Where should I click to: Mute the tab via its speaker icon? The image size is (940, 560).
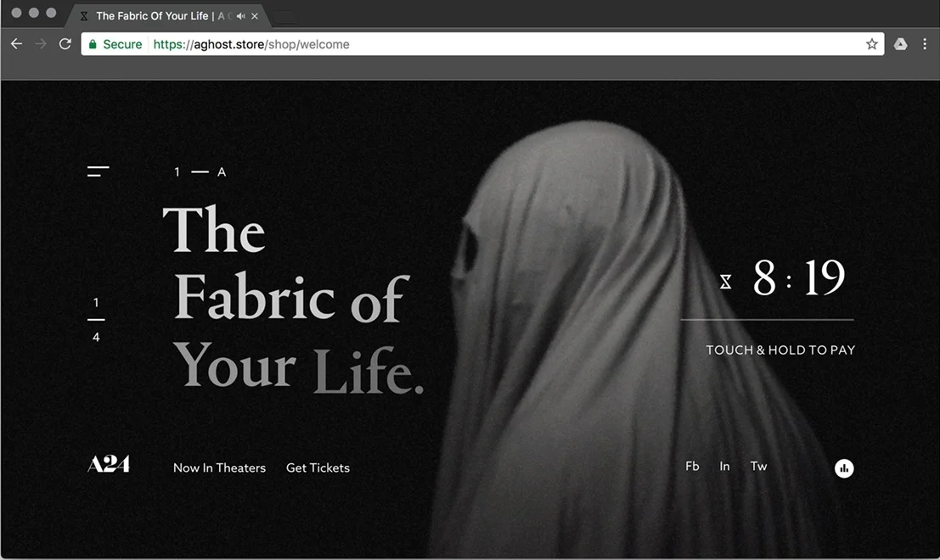pos(240,16)
